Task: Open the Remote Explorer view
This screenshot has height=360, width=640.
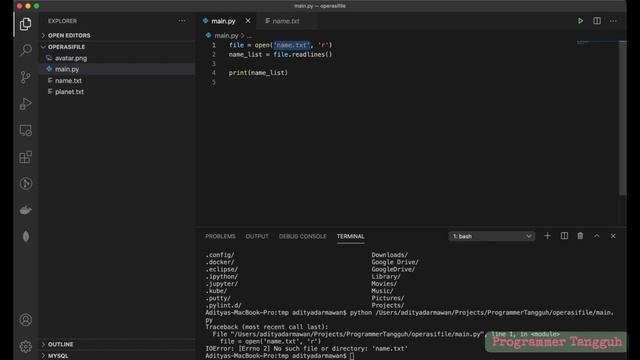Action: (26, 131)
